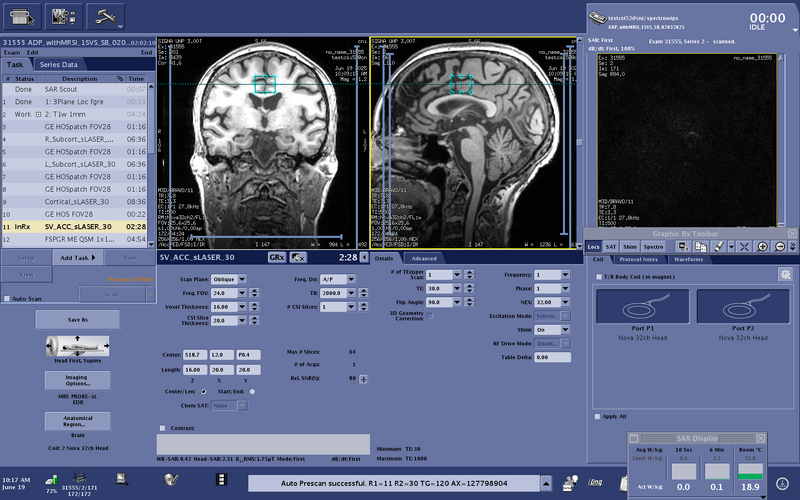Viewport: 800px width, 500px height.
Task: Enable 3D Geometry Correction checkbox
Action: pyautogui.click(x=430, y=316)
